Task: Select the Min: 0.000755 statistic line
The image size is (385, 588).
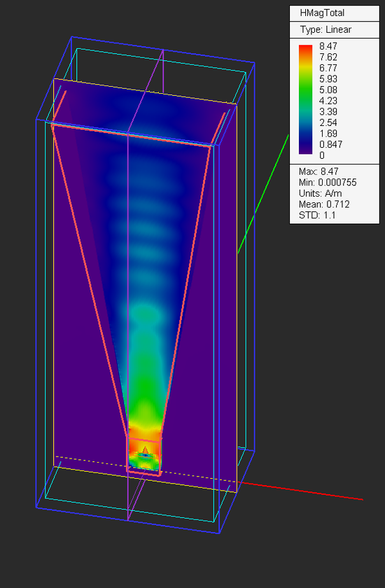Action: click(328, 183)
